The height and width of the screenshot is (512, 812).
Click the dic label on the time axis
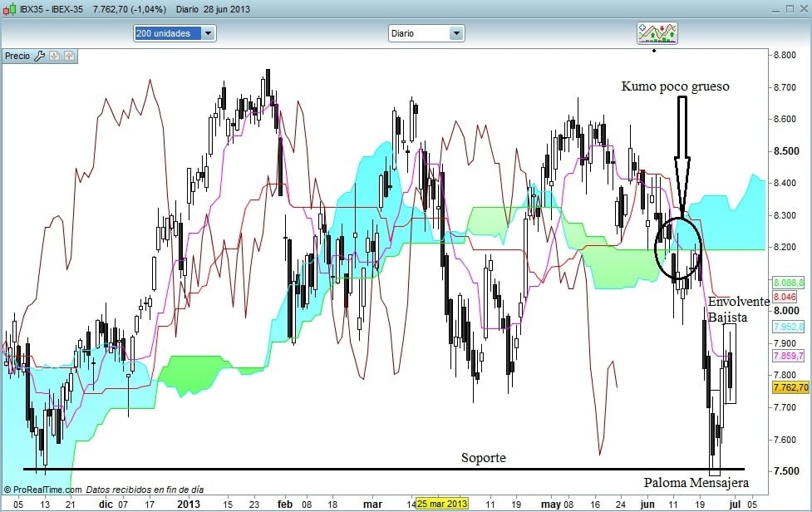click(x=106, y=505)
